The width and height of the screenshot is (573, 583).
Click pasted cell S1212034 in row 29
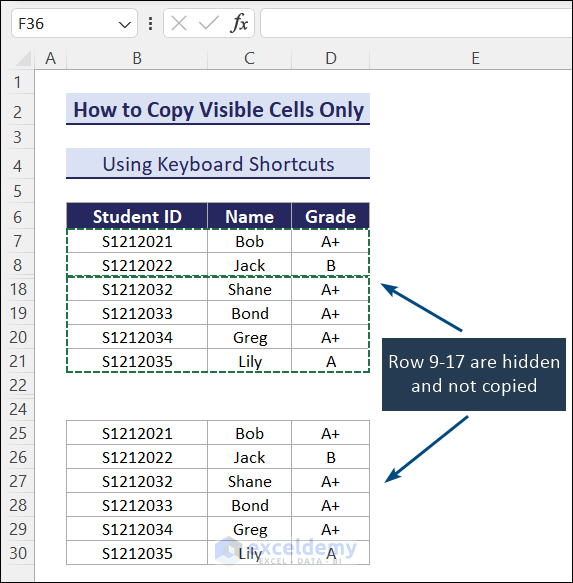pyautogui.click(x=137, y=529)
